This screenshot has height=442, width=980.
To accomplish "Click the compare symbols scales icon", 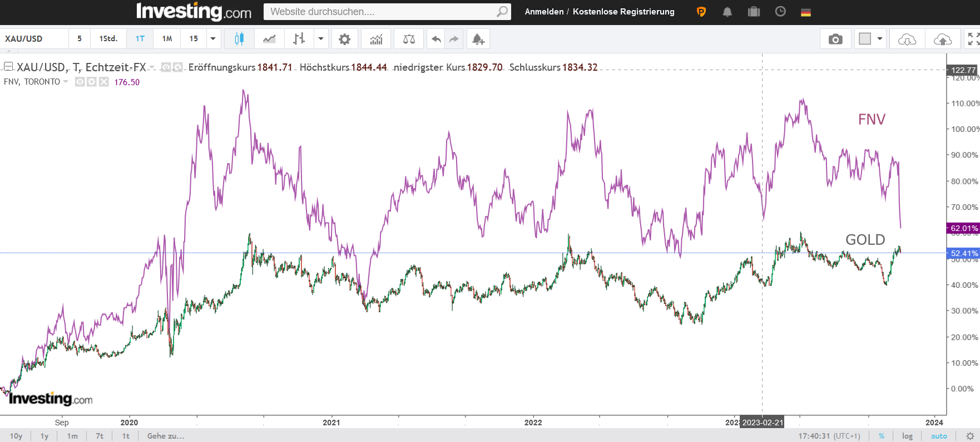I will tap(409, 39).
